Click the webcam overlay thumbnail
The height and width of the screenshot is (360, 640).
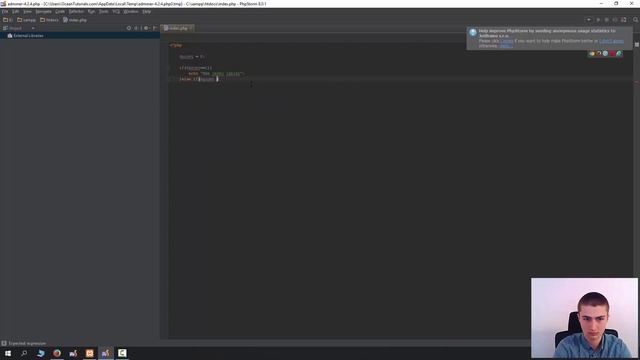pos(584,318)
